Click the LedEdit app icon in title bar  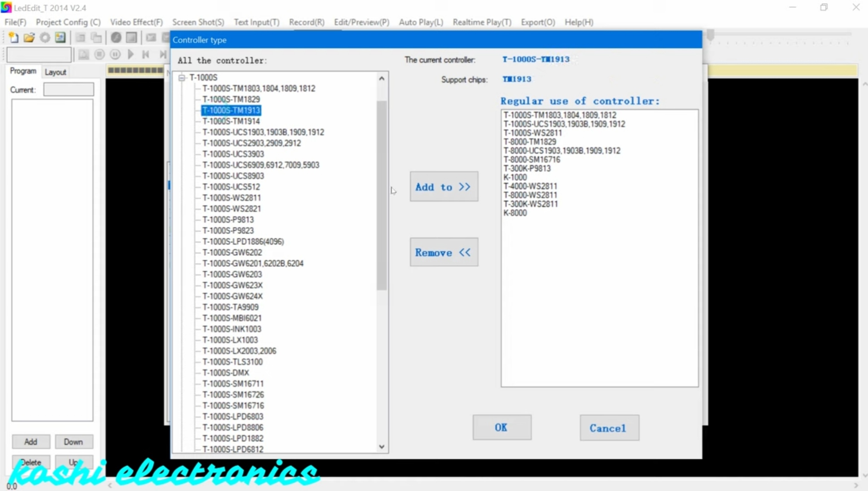point(6,7)
